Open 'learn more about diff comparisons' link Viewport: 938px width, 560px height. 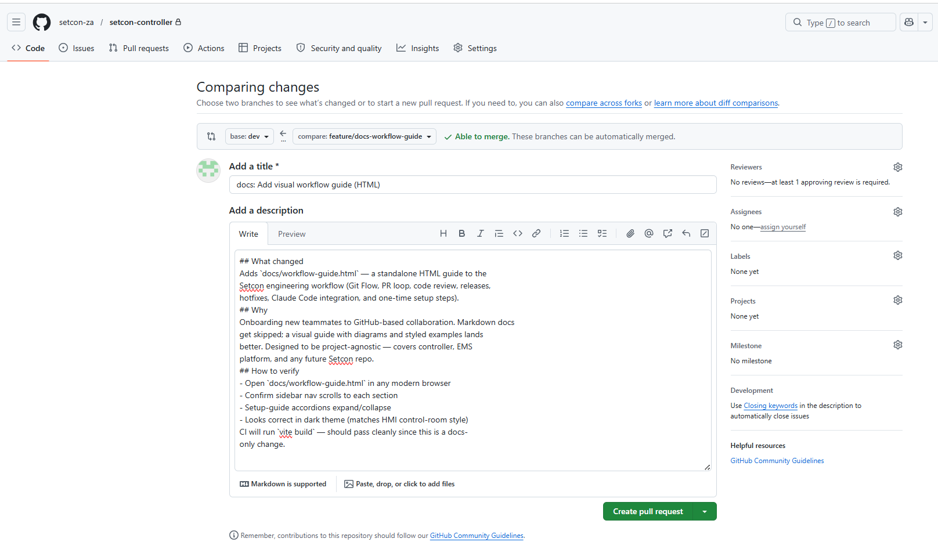tap(716, 103)
